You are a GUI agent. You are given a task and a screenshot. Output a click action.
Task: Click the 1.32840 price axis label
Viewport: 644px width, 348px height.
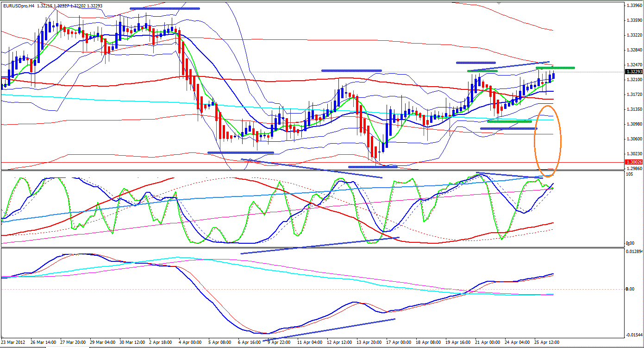633,50
